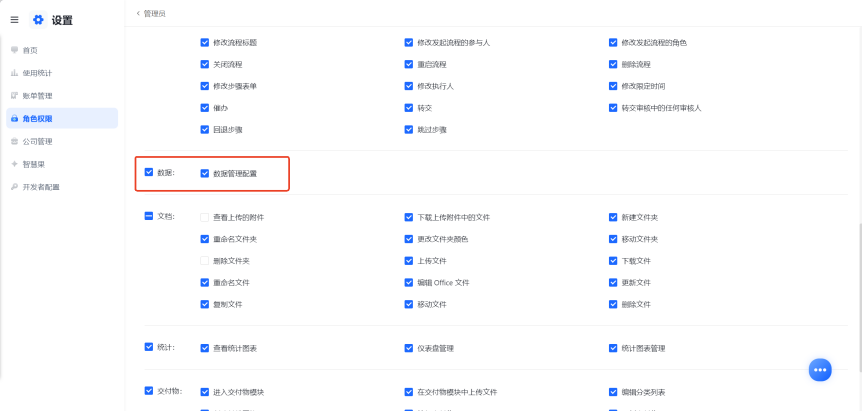Toggle the 重启流程 checkbox
The width and height of the screenshot is (862, 411).
(408, 64)
